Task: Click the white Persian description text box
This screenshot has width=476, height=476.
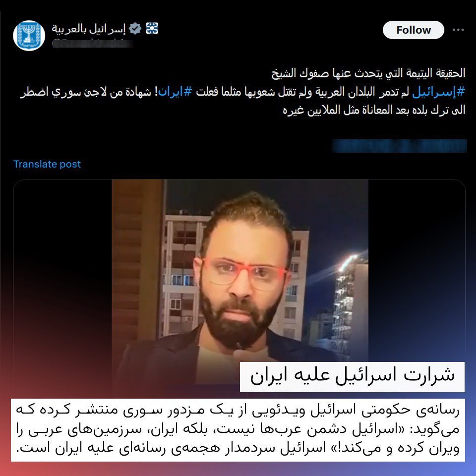Action: click(238, 430)
